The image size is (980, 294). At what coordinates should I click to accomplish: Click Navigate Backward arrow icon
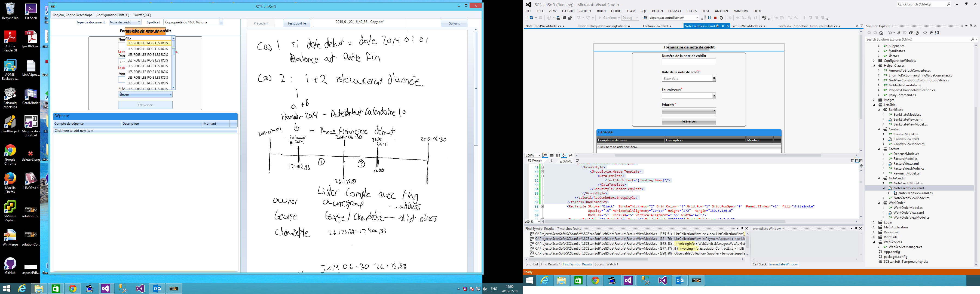tap(531, 18)
